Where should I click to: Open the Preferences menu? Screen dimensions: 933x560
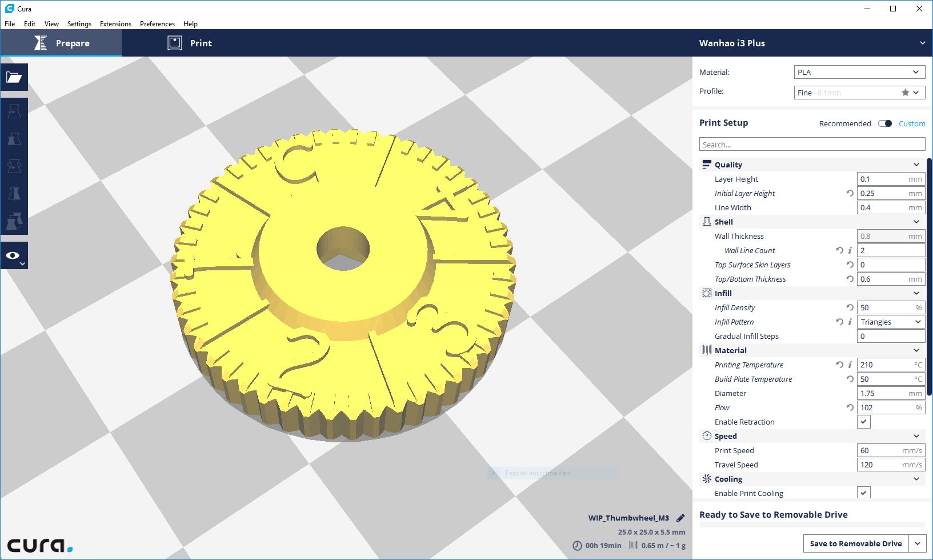coord(157,24)
